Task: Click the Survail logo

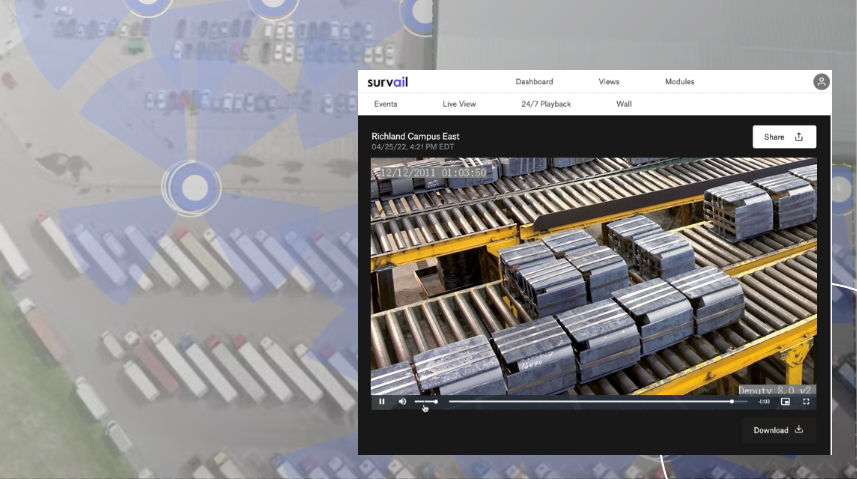Action: point(390,82)
